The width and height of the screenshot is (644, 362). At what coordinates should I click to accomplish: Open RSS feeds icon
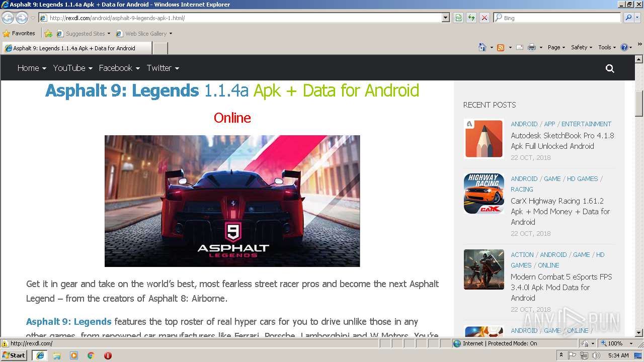(x=501, y=47)
